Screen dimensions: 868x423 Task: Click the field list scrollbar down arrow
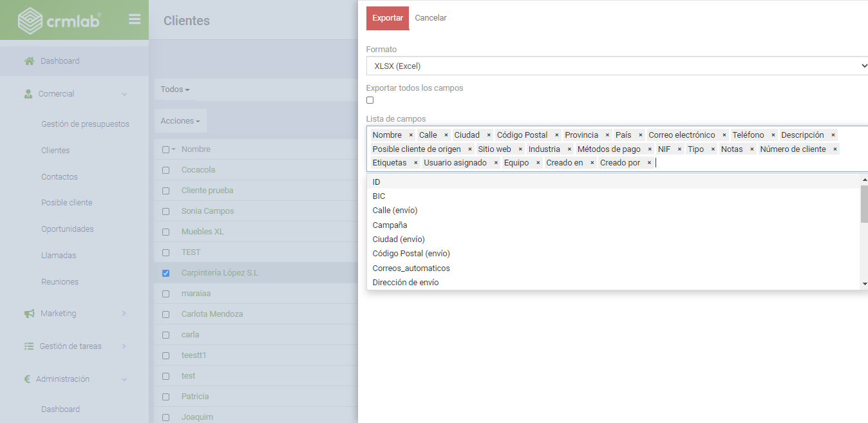tap(864, 284)
